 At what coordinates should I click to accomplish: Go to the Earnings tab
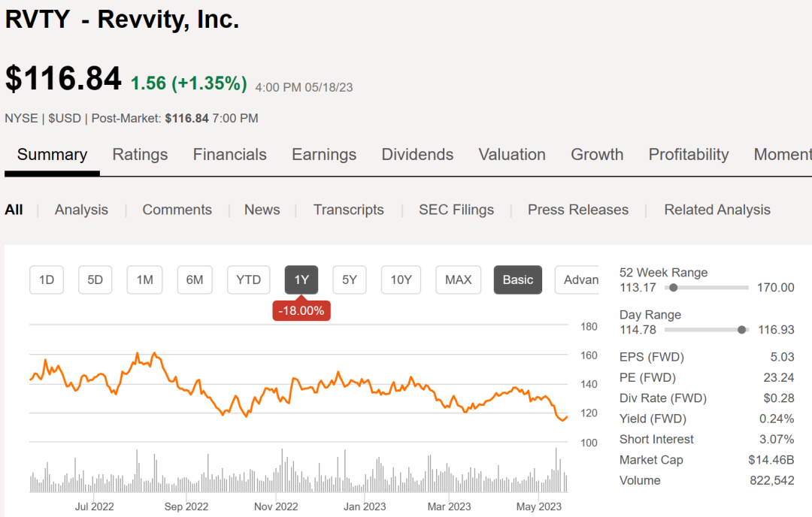click(324, 155)
